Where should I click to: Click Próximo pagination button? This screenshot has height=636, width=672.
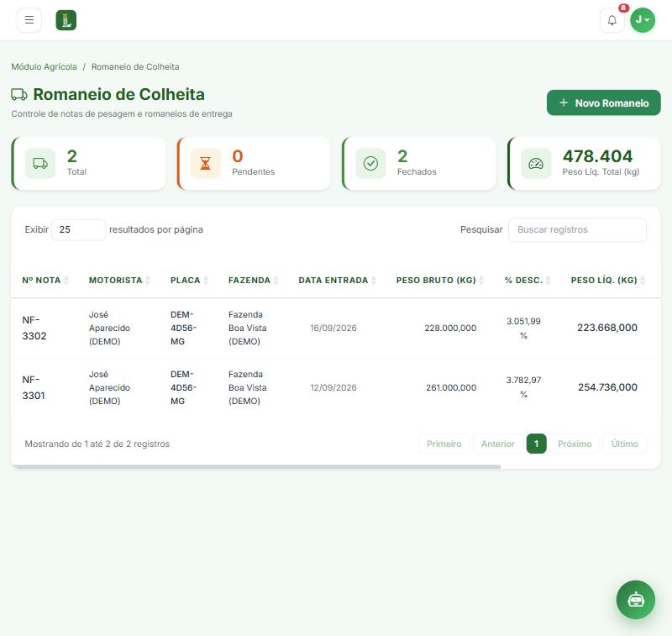[x=575, y=444]
